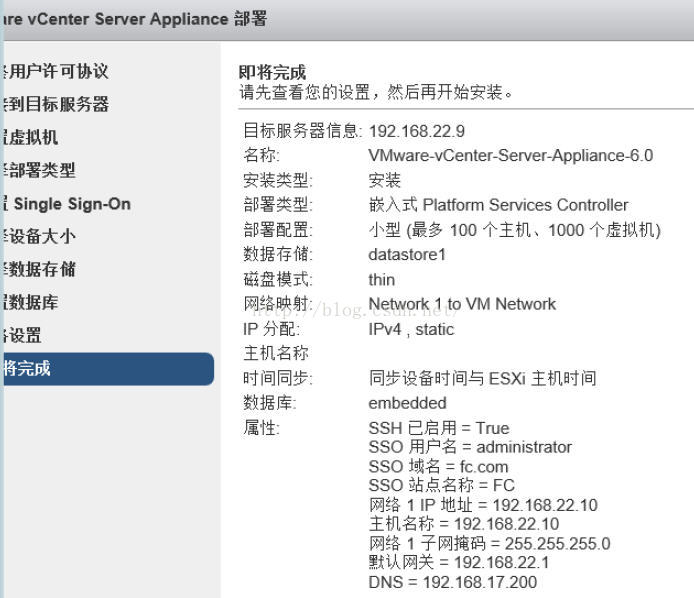This screenshot has width=694, height=598.
Task: Click the SSO username = administrator line (SSO 用户名)
Action: point(470,447)
